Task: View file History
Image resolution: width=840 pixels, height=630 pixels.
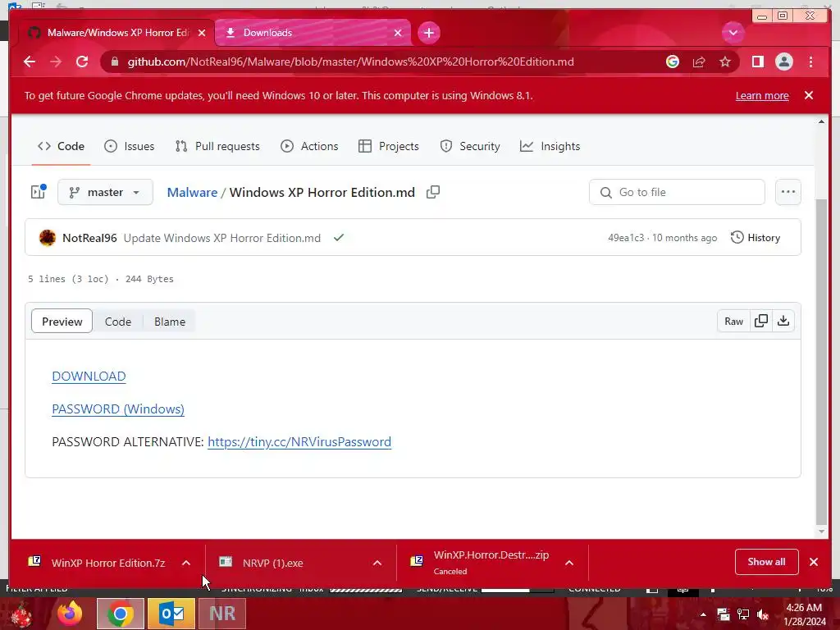Action: [756, 237]
